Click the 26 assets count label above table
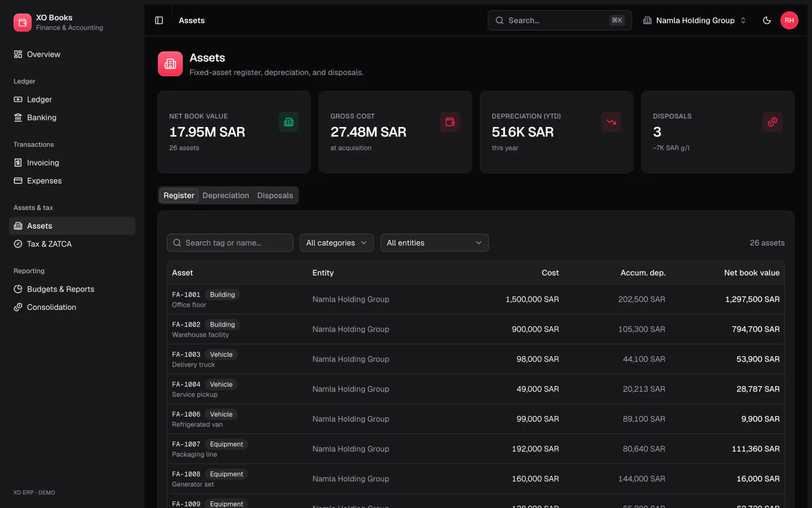 click(x=767, y=243)
